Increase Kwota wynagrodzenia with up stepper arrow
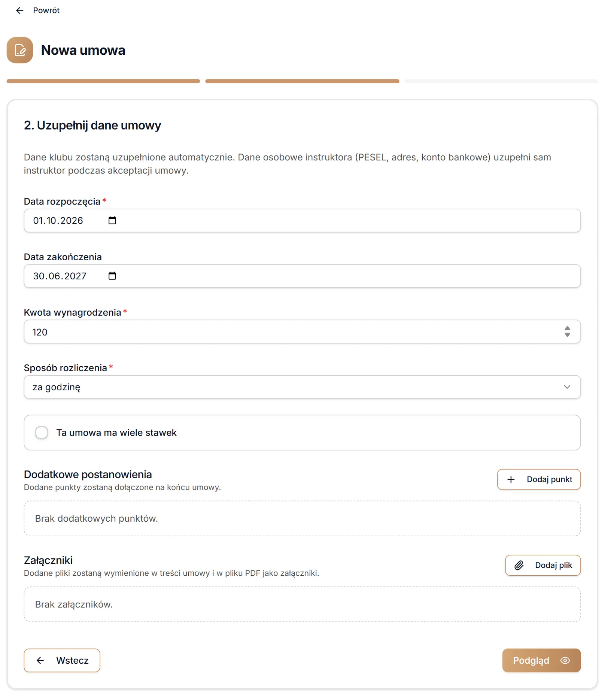Screen dimensions: 614x700 [567, 328]
